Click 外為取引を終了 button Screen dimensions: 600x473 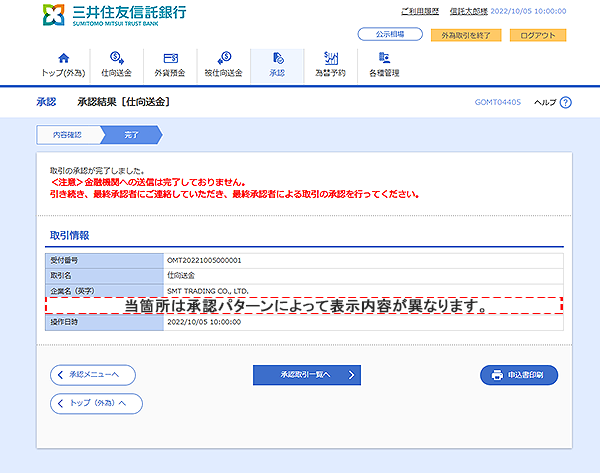pos(466,35)
